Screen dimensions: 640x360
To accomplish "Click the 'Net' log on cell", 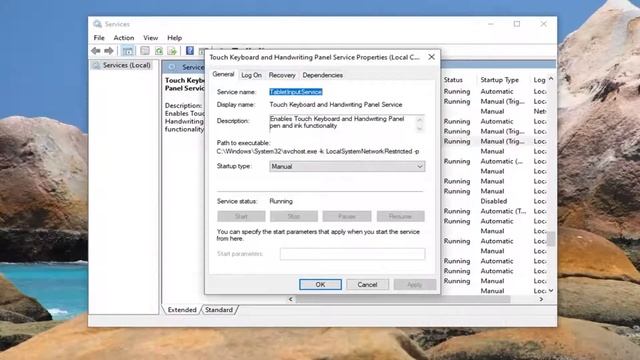I will (540, 111).
